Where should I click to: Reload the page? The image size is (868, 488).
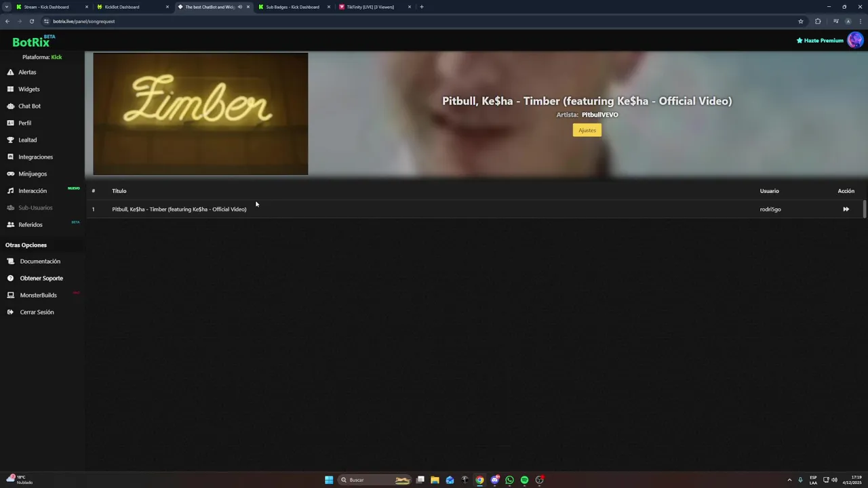(x=31, y=21)
